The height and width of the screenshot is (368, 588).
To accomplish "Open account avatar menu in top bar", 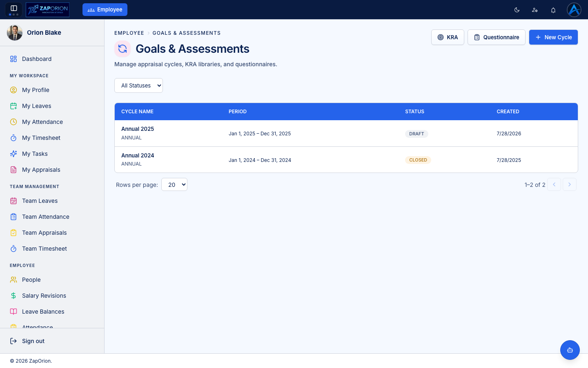I will (x=574, y=10).
